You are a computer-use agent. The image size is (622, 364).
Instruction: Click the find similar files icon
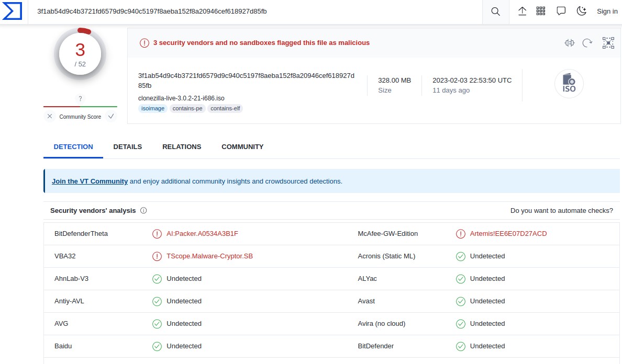point(570,43)
